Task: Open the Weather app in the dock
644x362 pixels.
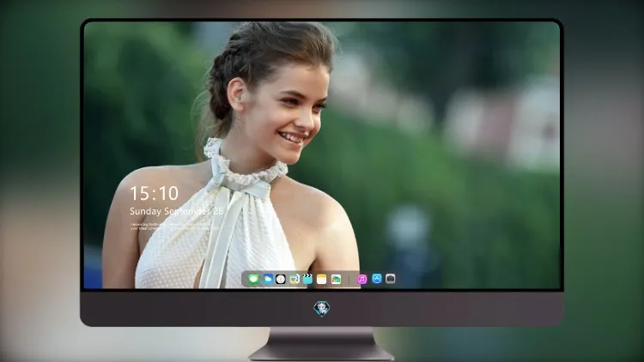Action: pyautogui.click(x=267, y=279)
